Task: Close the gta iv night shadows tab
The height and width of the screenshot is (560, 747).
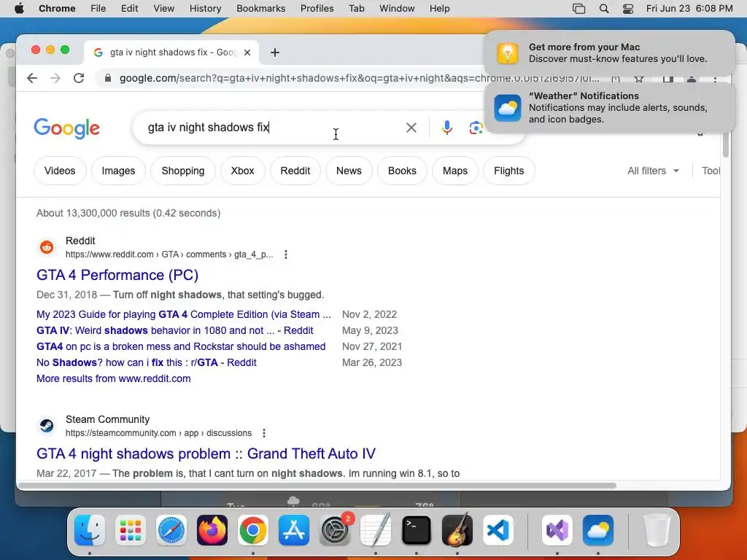Action: tap(247, 52)
